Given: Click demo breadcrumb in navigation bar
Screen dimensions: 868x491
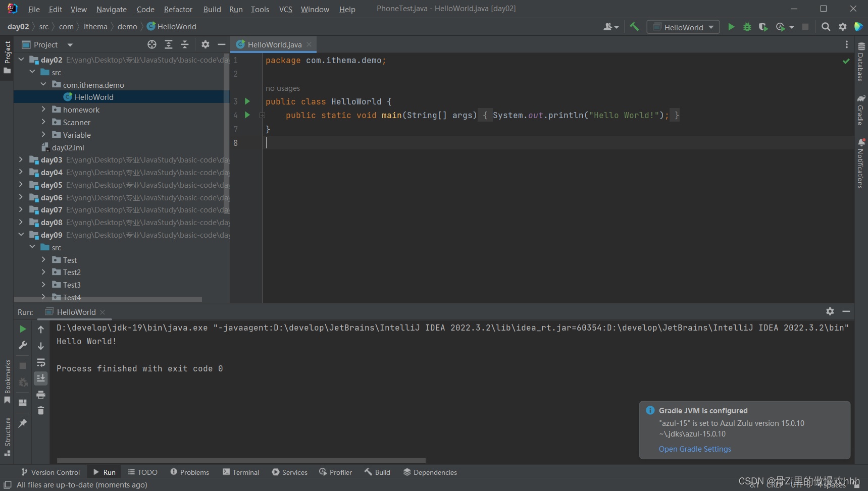Looking at the screenshot, I should (127, 27).
